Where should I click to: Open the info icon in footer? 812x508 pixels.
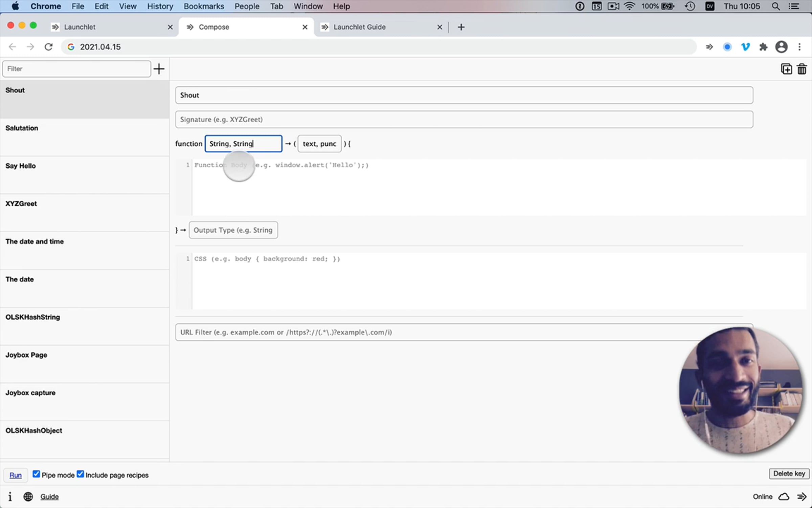[10, 496]
